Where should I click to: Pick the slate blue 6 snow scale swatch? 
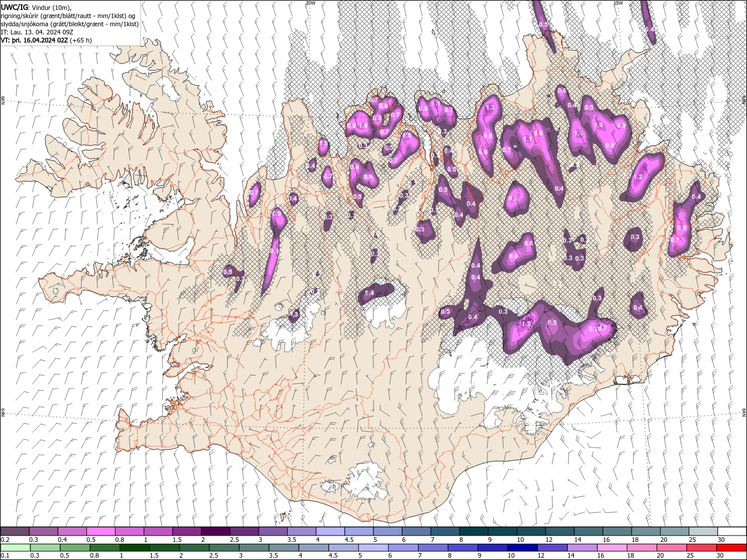tap(416, 531)
